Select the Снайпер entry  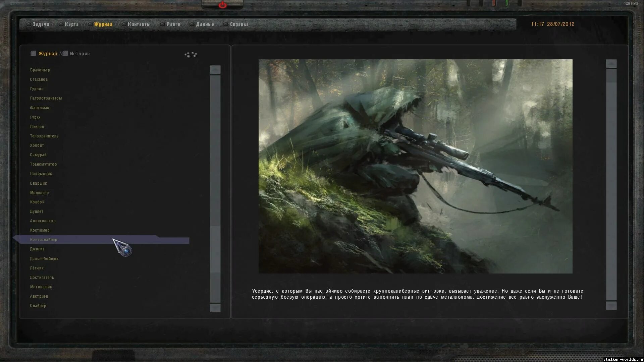38,306
